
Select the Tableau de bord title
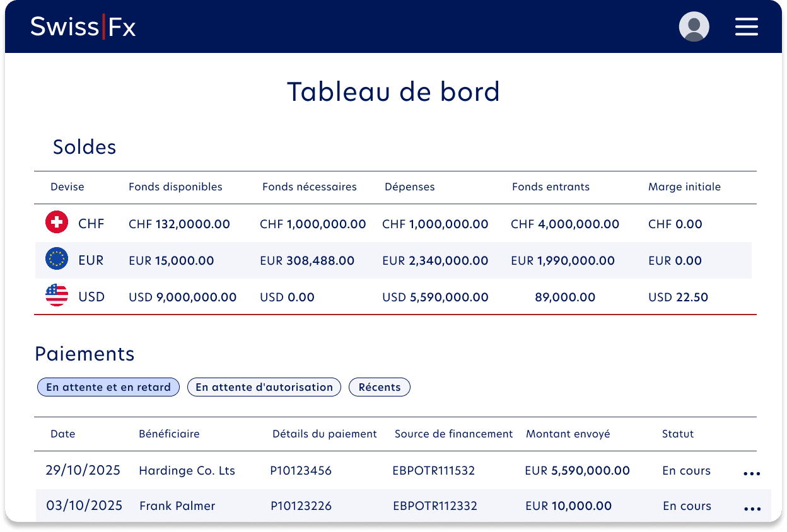point(393,91)
